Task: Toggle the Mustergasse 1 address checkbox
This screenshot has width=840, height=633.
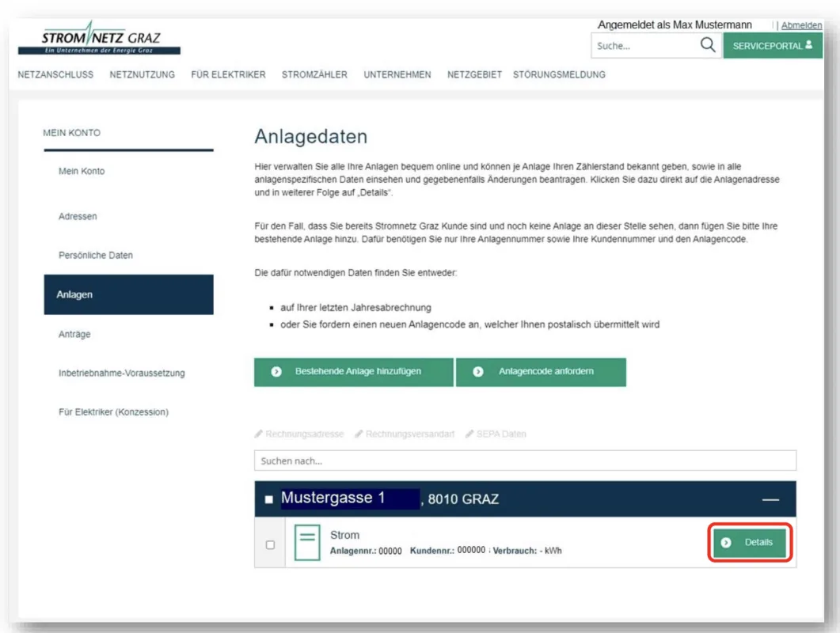Action: point(269,499)
